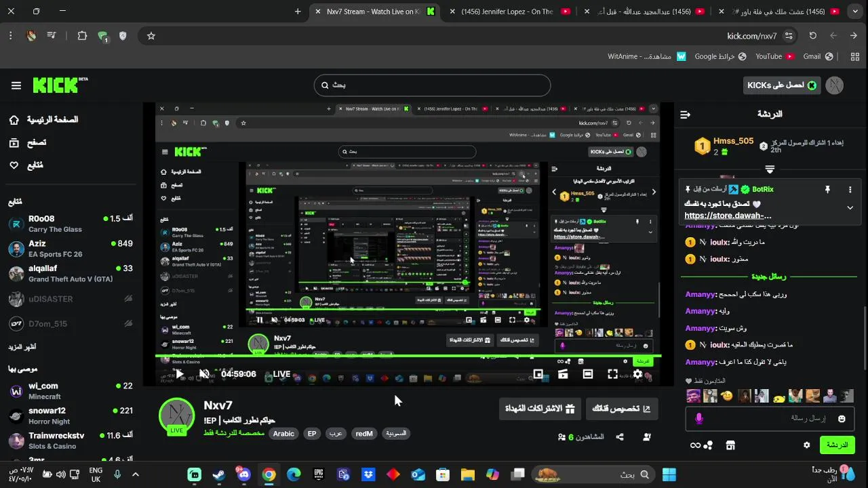Screen dimensions: 868x488
Task: Click the Nxv7 live channel avatar
Action: [x=177, y=415]
